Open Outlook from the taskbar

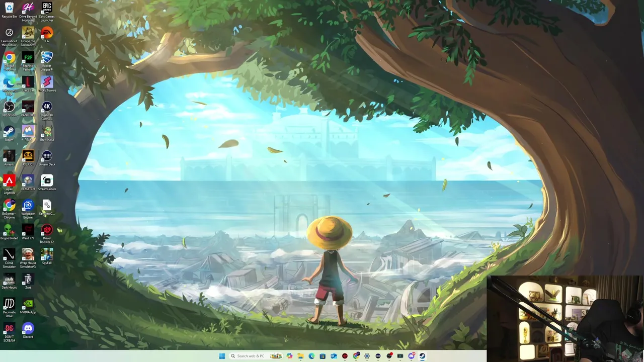click(x=334, y=356)
